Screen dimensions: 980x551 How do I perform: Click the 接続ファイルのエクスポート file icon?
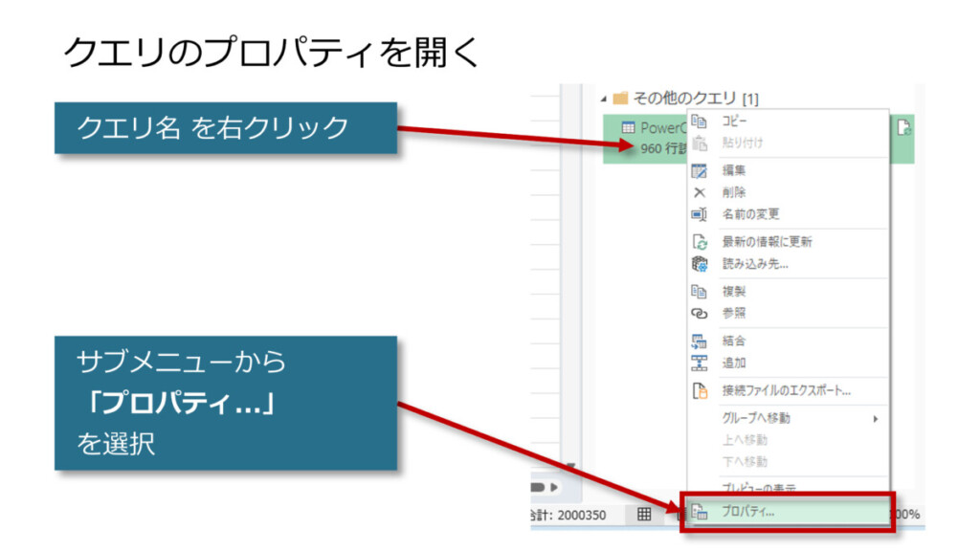(699, 390)
